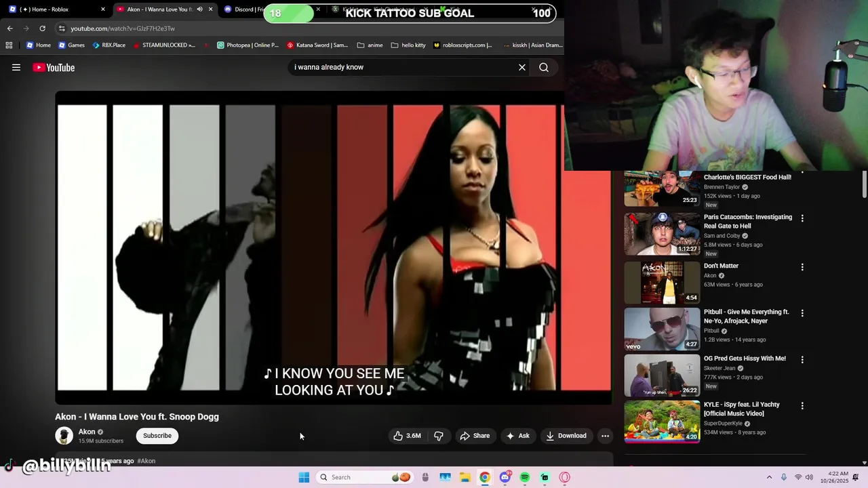Open options for Don't Matter video
The height and width of the screenshot is (488, 868).
[802, 267]
